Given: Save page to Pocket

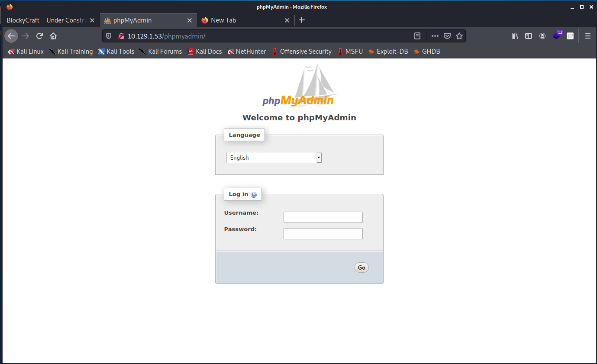Looking at the screenshot, I should (447, 36).
